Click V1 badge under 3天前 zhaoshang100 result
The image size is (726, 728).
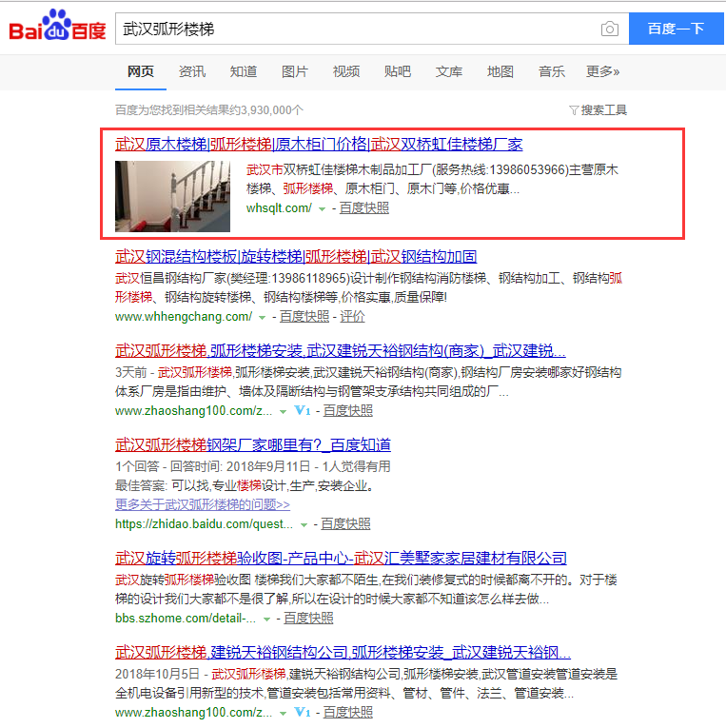point(303,410)
